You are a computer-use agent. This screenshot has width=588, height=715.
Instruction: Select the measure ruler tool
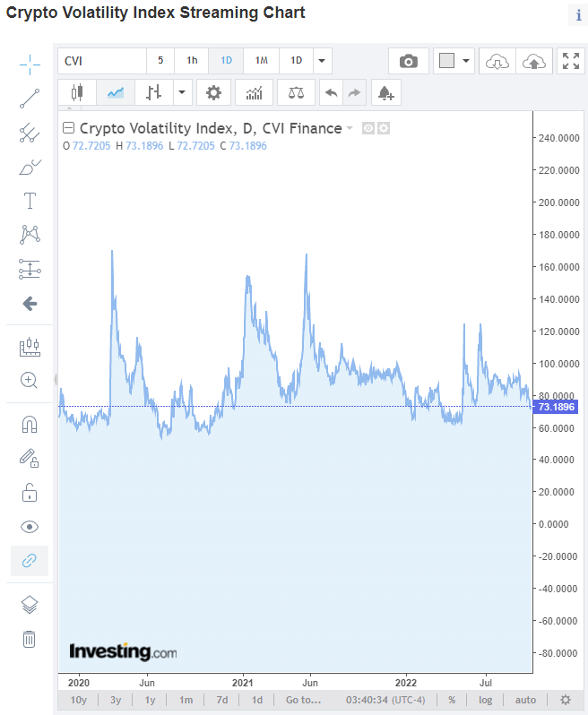point(30,347)
